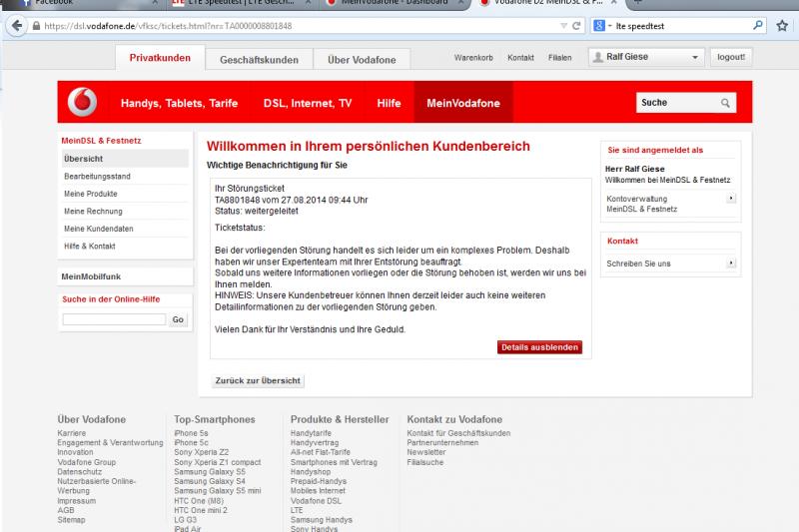Click the logout button
Screen dimensions: 799x532
click(731, 57)
